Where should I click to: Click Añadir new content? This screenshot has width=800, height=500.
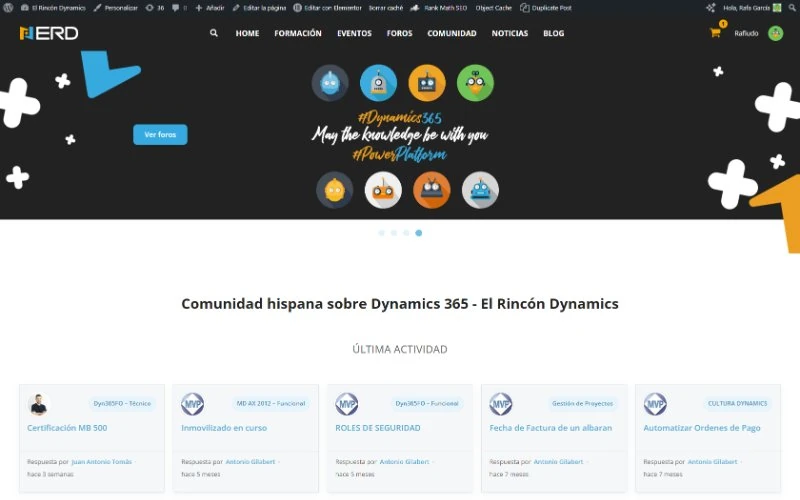point(210,8)
